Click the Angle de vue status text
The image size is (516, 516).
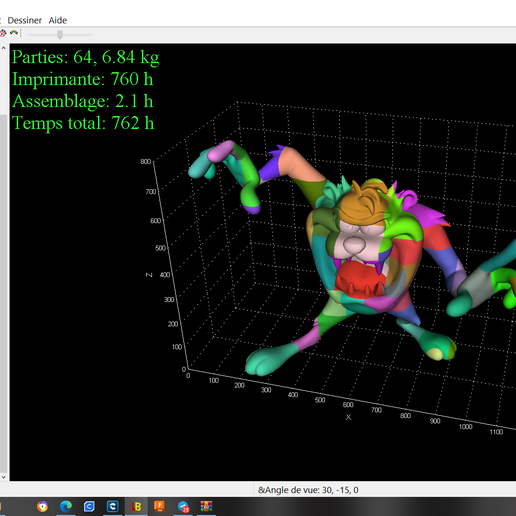click(x=308, y=490)
